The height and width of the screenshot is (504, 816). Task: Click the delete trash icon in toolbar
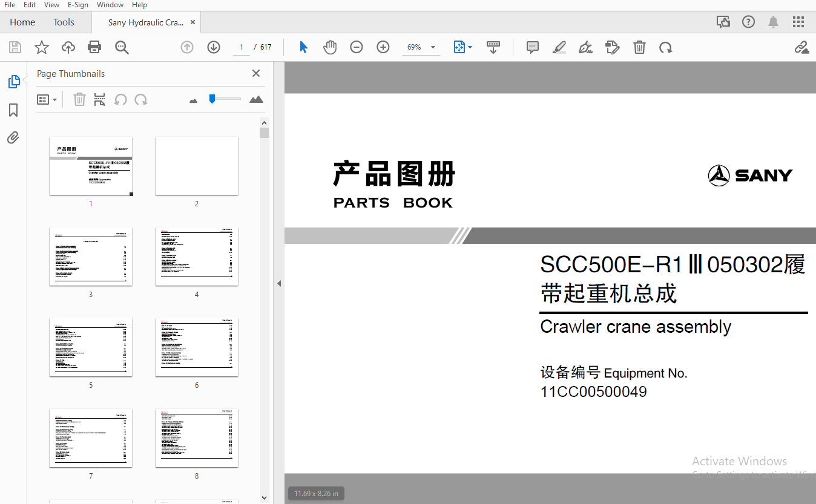coord(639,47)
